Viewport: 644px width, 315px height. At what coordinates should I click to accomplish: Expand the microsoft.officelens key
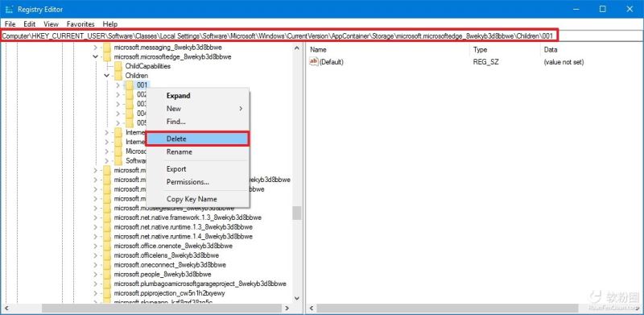point(95,255)
